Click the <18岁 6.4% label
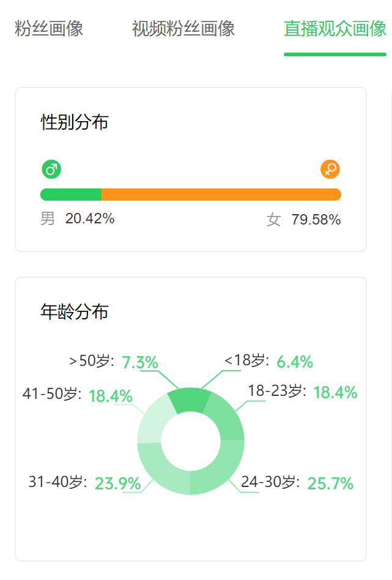 click(x=269, y=361)
